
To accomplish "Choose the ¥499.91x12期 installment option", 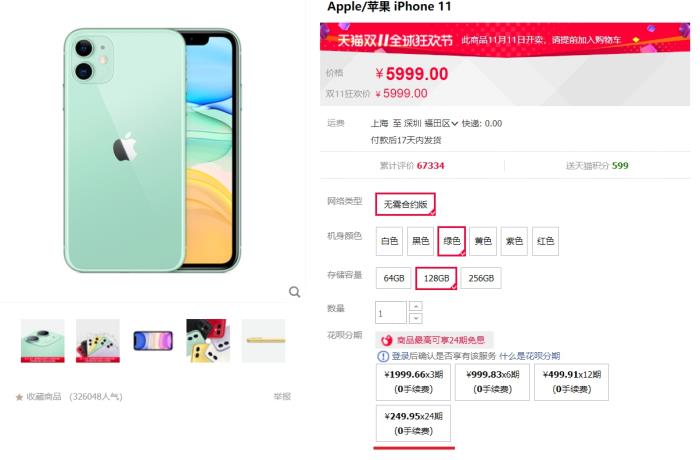I will (571, 382).
